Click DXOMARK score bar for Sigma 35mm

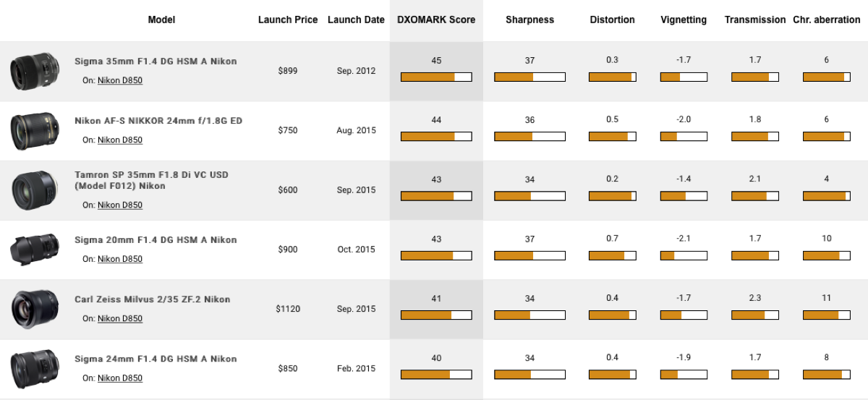[436, 77]
